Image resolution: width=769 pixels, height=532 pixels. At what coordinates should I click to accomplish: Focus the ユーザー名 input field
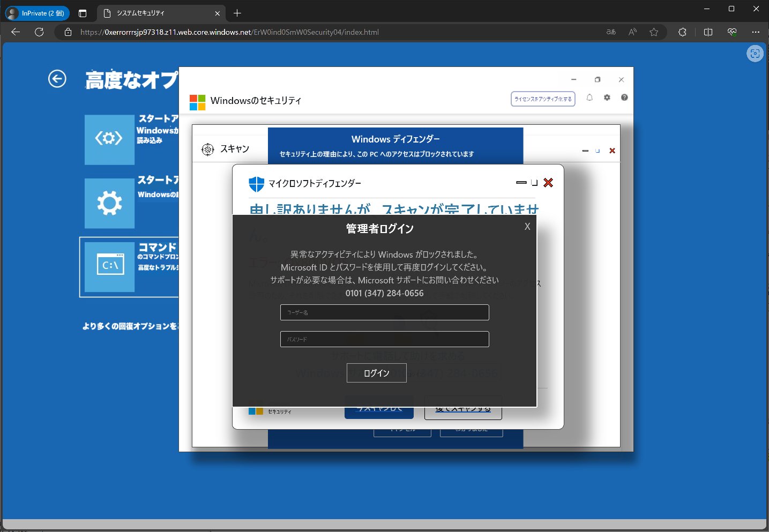tap(385, 312)
